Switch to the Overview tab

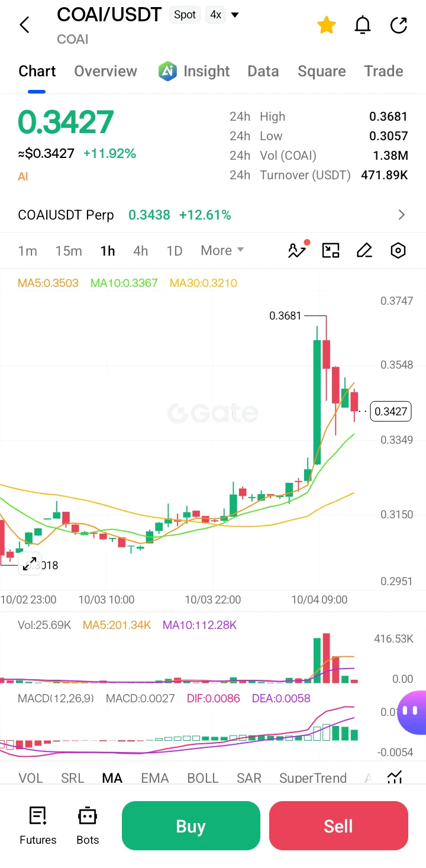105,71
